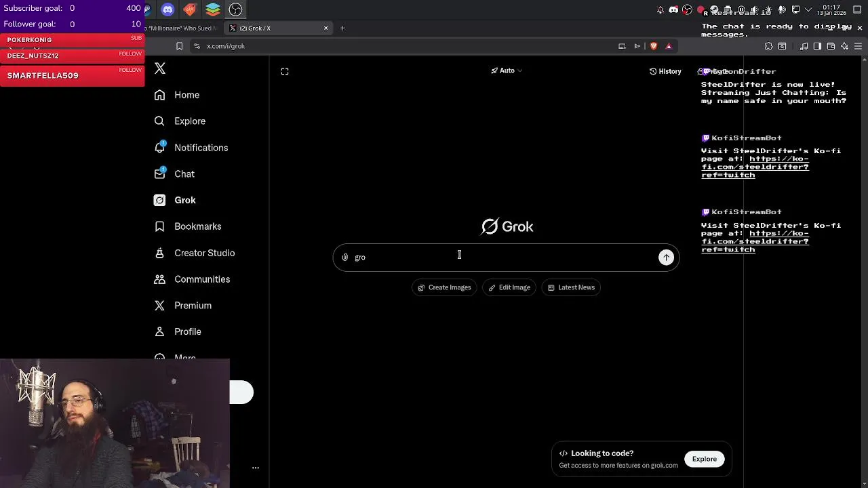Click the Edit Image button
Screen dimensions: 868x488
coord(509,287)
